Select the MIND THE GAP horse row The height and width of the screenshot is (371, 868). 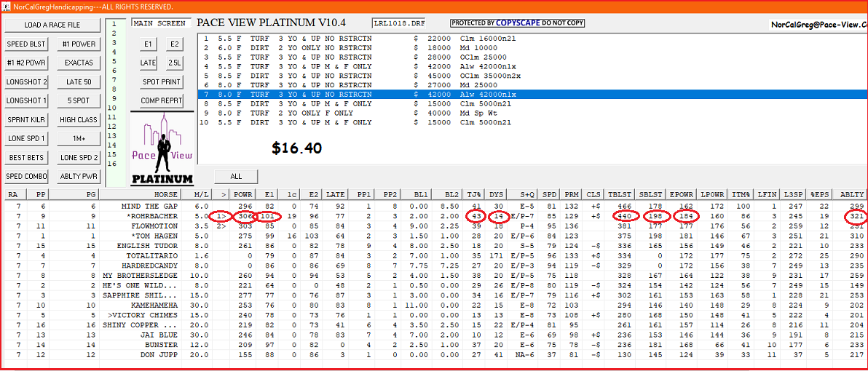coord(434,206)
